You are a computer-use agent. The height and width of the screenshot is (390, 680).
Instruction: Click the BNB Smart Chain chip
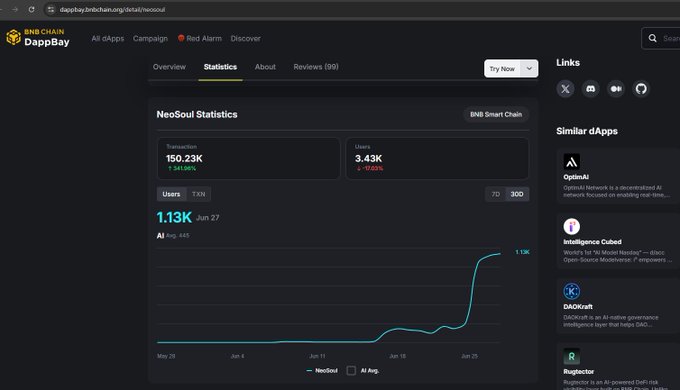pos(496,115)
